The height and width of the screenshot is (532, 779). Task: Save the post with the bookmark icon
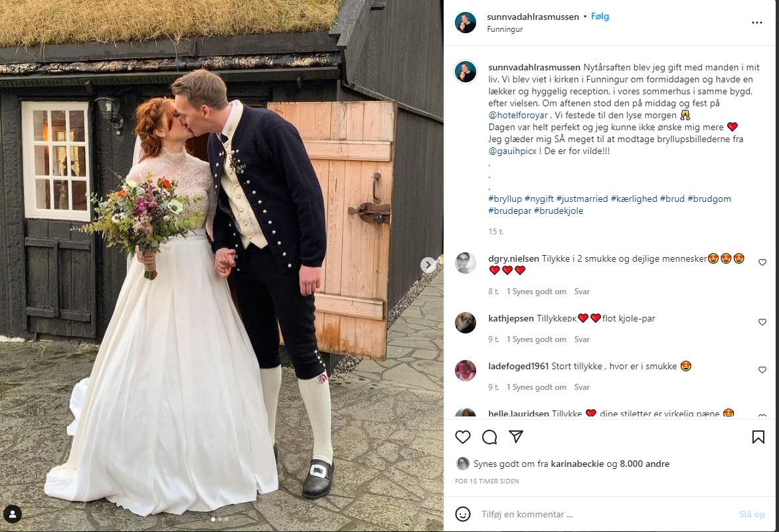758,437
